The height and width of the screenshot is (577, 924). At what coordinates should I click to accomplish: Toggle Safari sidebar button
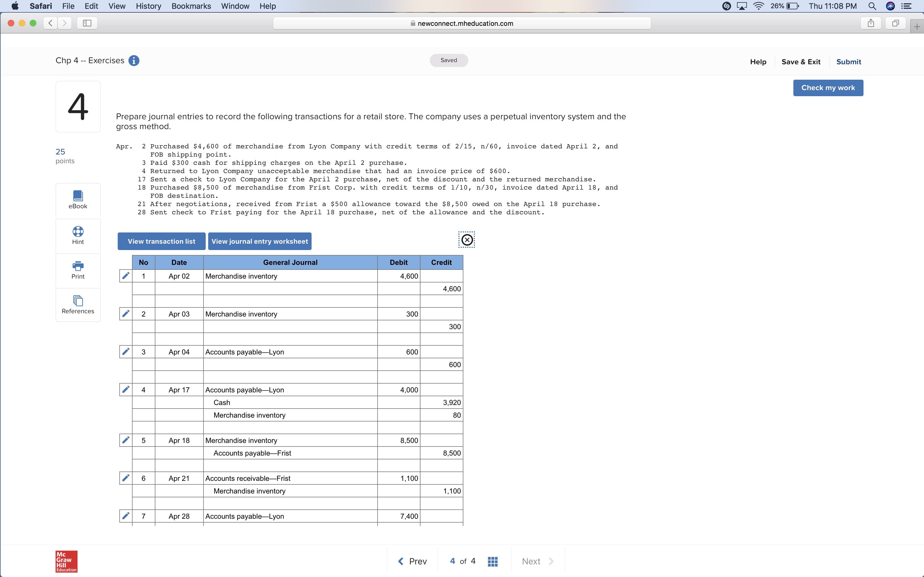tap(87, 23)
